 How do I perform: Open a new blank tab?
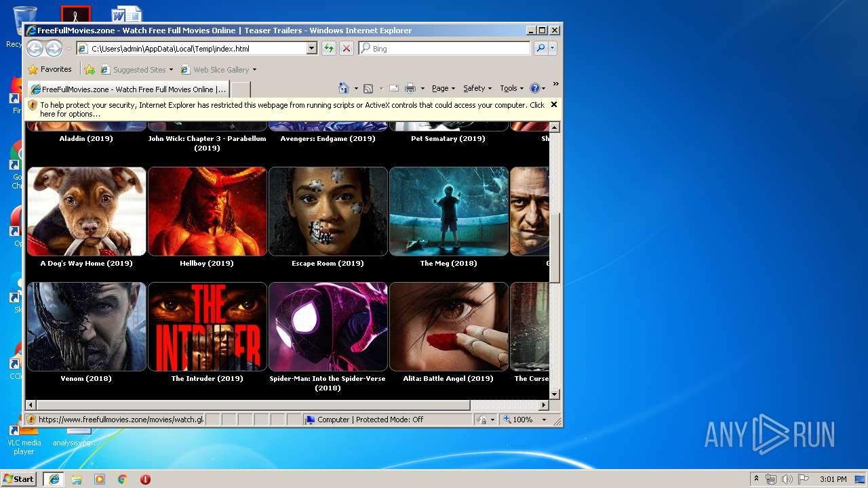coord(240,89)
